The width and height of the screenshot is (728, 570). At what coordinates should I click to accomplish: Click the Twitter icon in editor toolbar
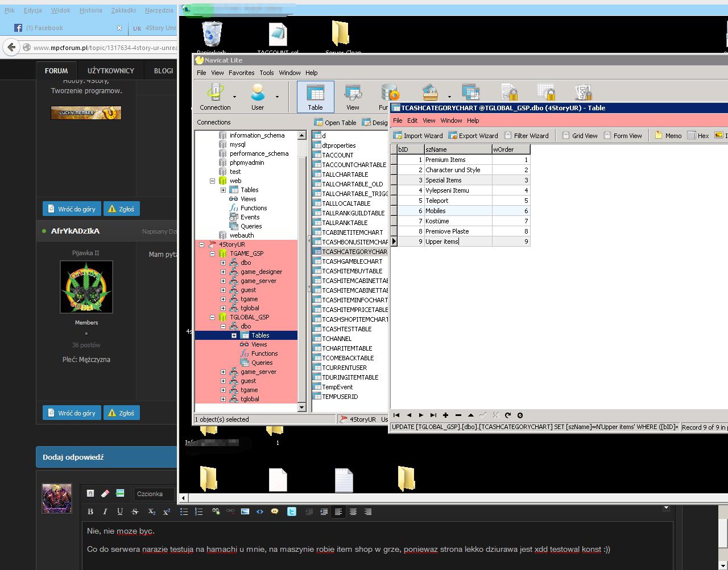coord(291,511)
